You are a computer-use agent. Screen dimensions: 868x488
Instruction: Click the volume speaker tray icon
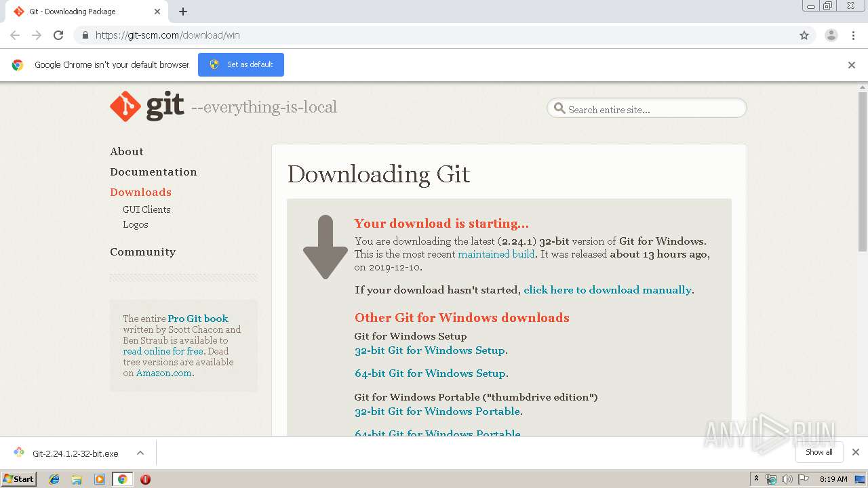[x=787, y=479]
